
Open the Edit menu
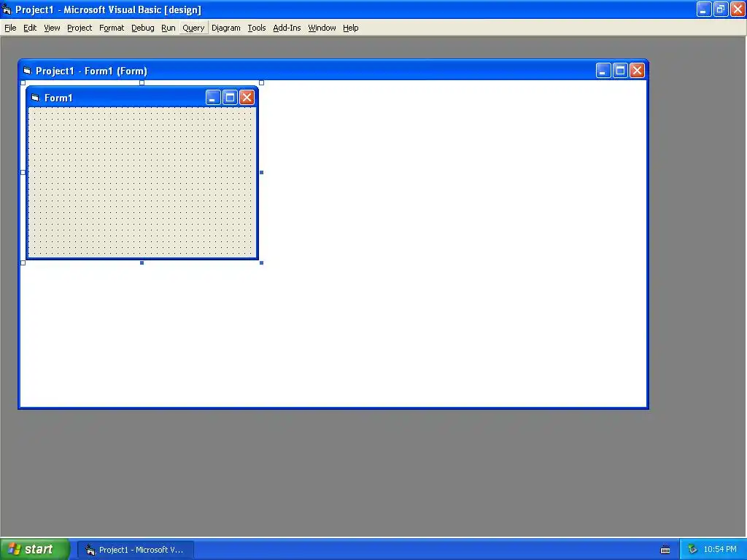(x=30, y=28)
